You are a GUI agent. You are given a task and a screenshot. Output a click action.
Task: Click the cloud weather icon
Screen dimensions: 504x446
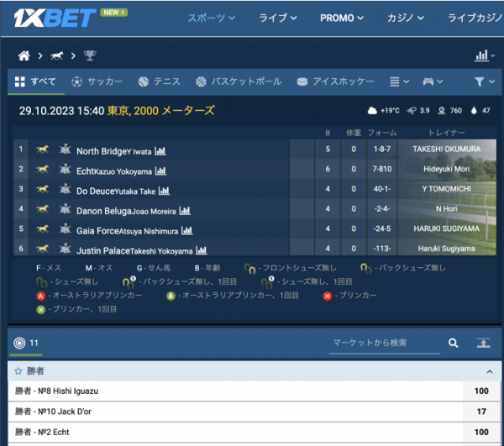pos(372,111)
